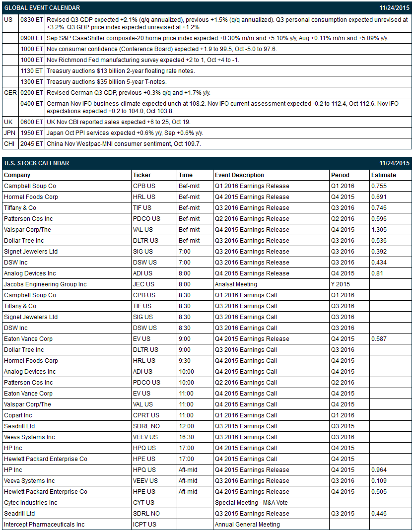This screenshot has width=414, height=532.
Task: Click the German Nov IFO business climate event
Action: click(222, 107)
